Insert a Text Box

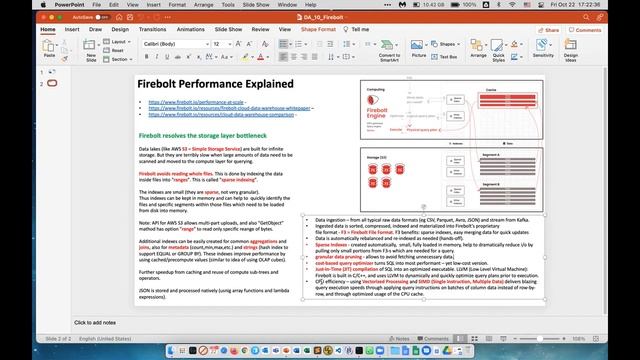pyautogui.click(x=444, y=57)
